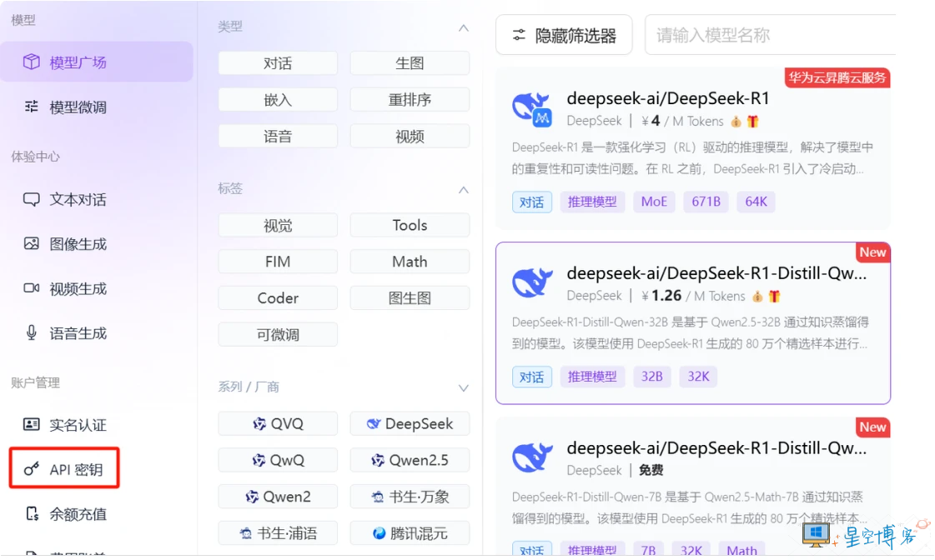Click the gift icon on DeepSeek-R1 card
Image resolution: width=935 pixels, height=560 pixels.
tap(753, 122)
